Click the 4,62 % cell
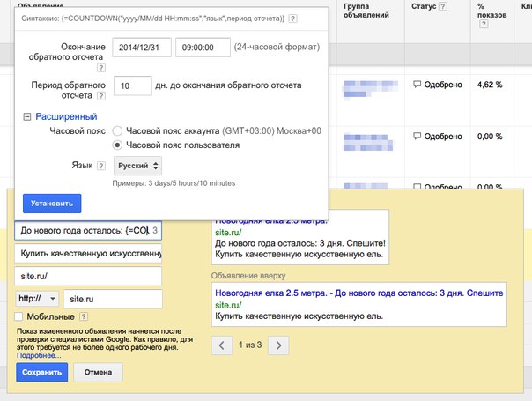The height and width of the screenshot is (401, 532). pos(490,85)
